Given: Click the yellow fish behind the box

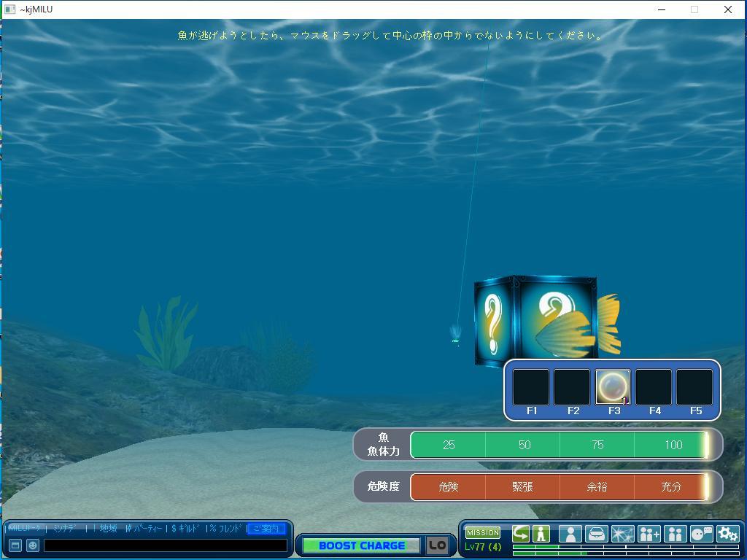Looking at the screenshot, I should click(x=608, y=324).
